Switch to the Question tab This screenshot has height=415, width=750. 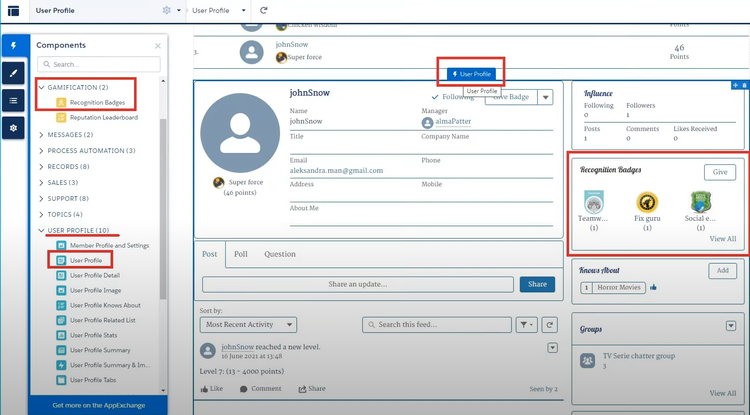click(x=280, y=254)
